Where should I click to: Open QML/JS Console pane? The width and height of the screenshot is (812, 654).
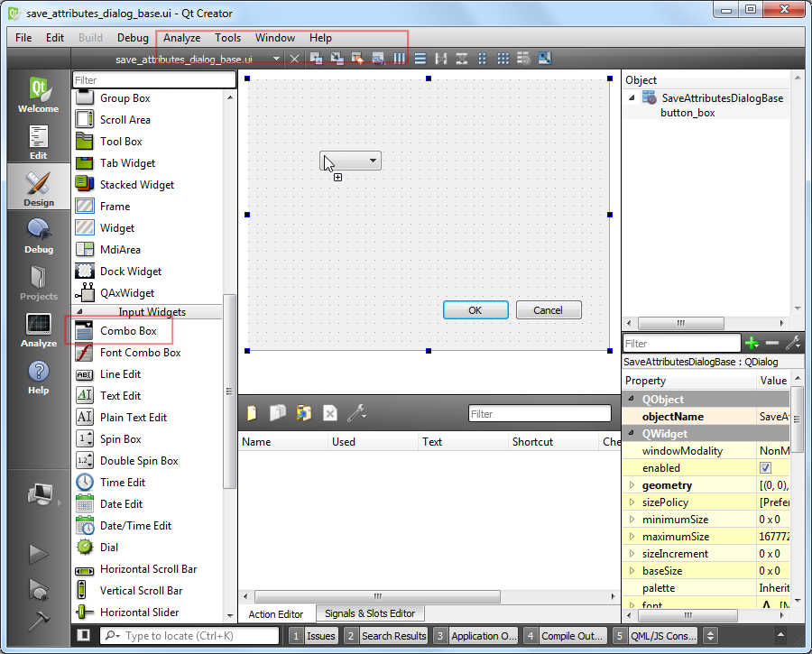(656, 635)
